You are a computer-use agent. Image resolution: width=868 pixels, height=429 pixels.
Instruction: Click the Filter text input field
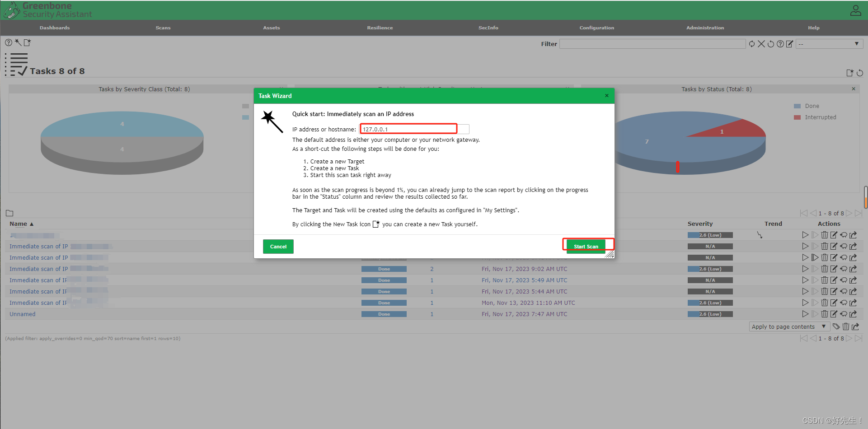652,44
